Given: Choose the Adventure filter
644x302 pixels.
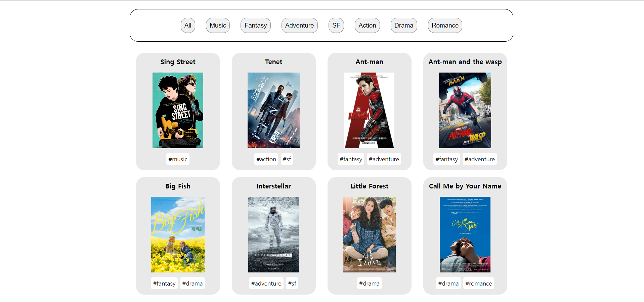Looking at the screenshot, I should (x=299, y=26).
